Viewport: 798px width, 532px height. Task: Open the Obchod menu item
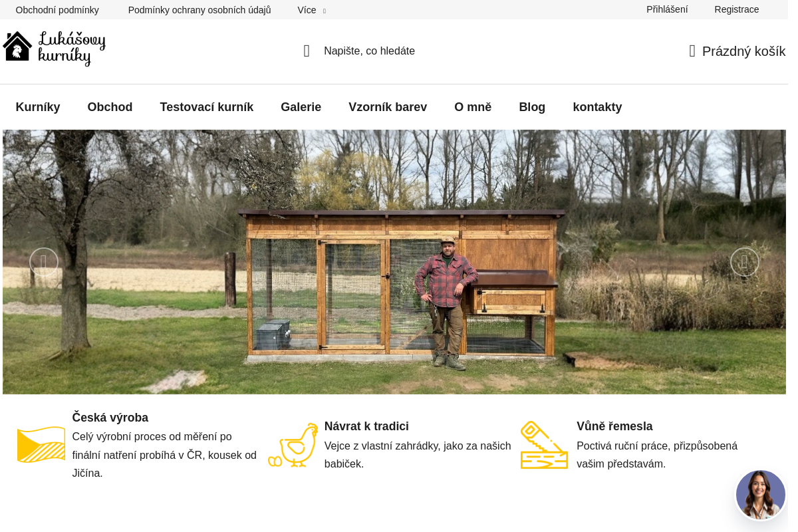110,107
